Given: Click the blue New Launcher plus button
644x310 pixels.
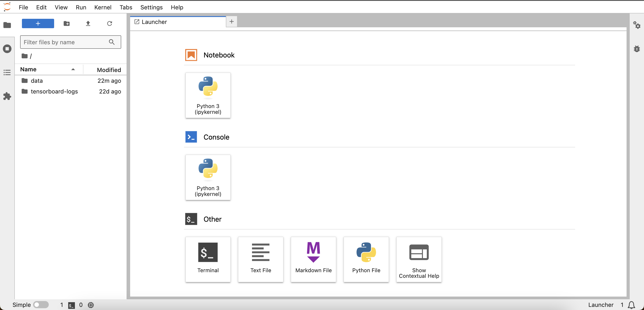Looking at the screenshot, I should coord(38,23).
